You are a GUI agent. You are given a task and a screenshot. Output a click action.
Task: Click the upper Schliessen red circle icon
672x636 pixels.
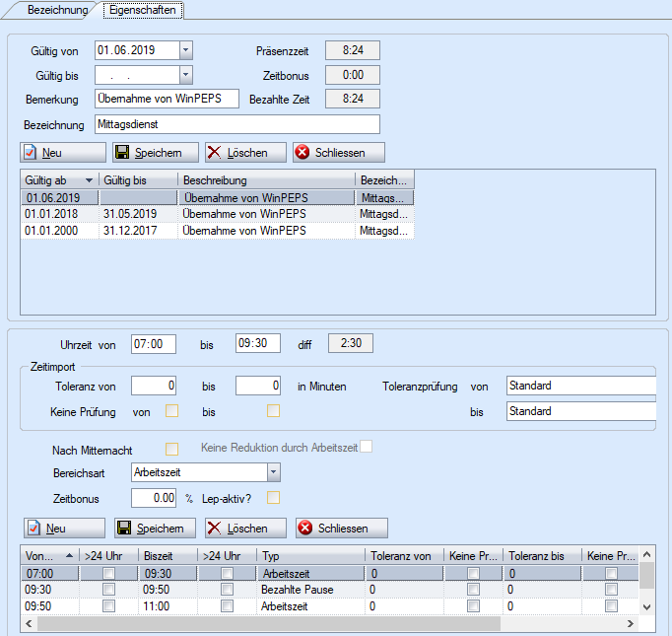pyautogui.click(x=302, y=153)
